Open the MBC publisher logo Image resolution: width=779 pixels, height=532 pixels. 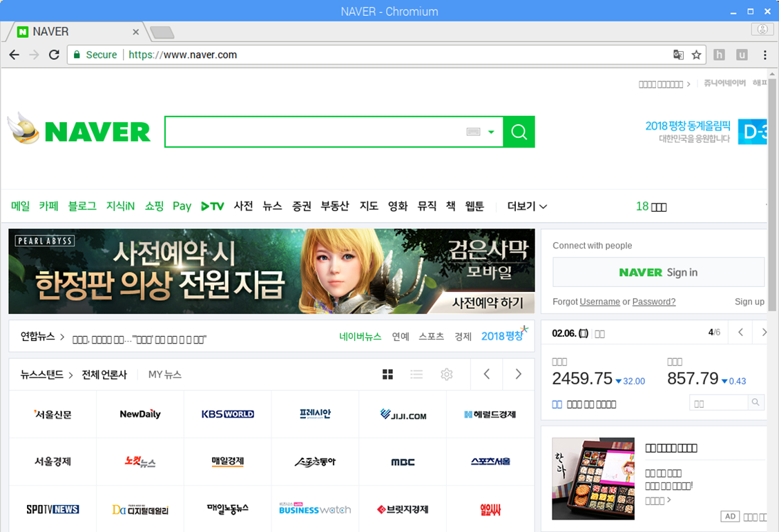point(403,462)
